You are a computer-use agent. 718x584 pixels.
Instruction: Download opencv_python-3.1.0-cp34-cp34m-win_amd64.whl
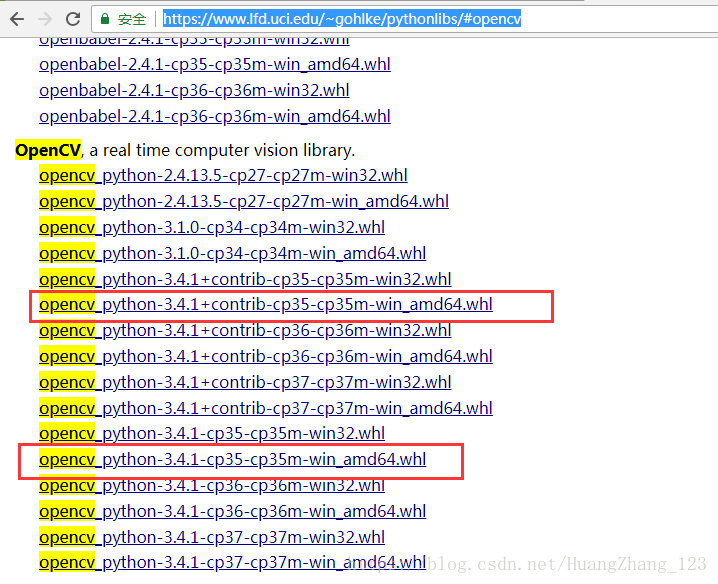[233, 253]
